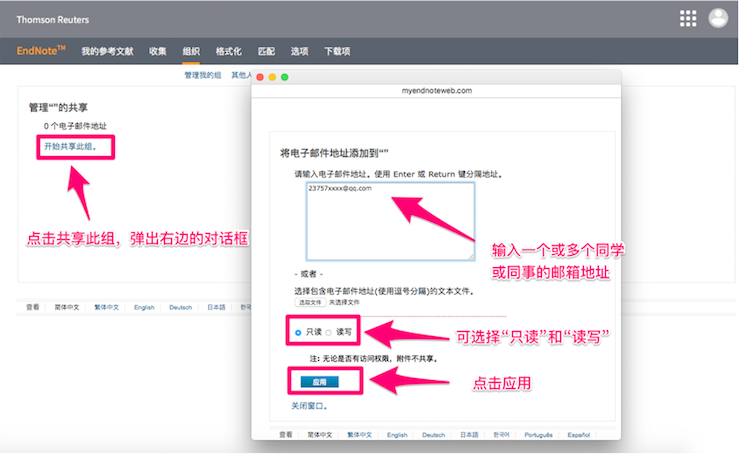740x454 pixels.
Task: Click the resize grip of the email text area
Action: coord(471,257)
